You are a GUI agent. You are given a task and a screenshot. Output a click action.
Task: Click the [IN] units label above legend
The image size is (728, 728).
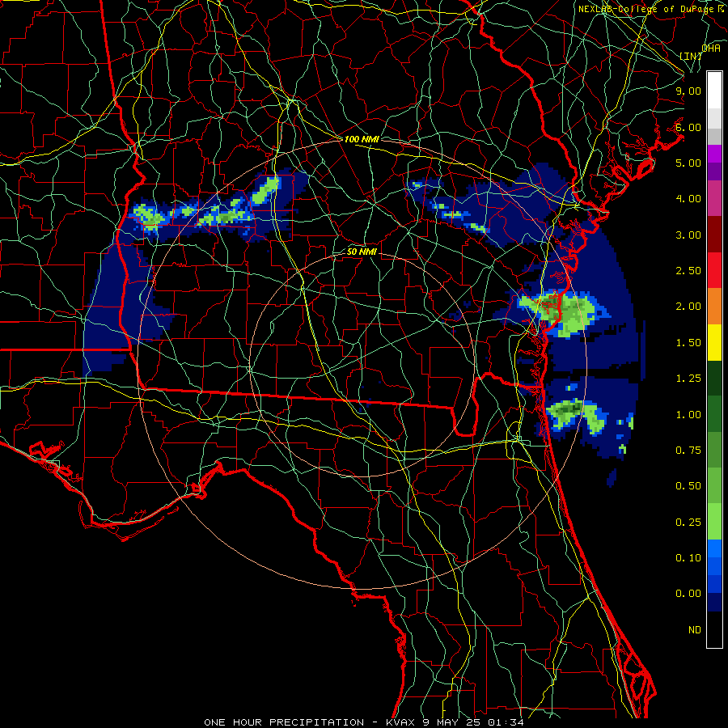coord(691,56)
